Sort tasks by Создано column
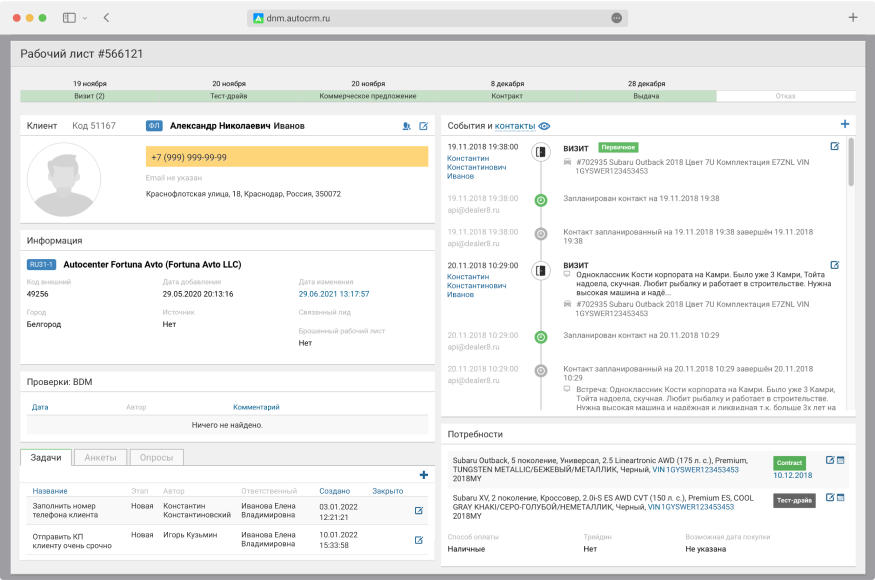The height and width of the screenshot is (580, 875). tap(334, 491)
